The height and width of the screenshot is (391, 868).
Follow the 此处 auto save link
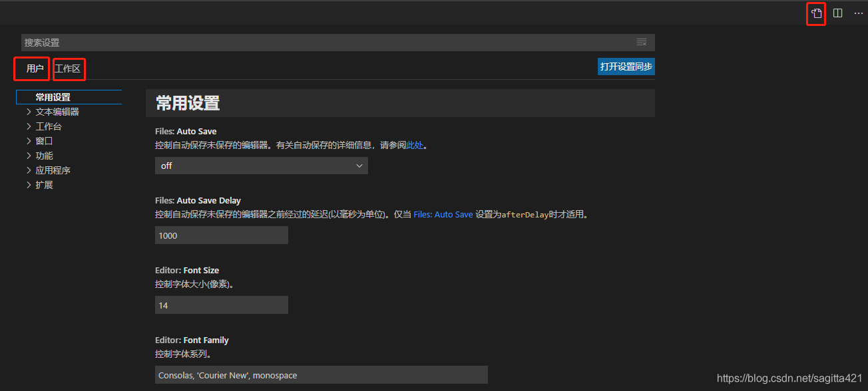(415, 145)
